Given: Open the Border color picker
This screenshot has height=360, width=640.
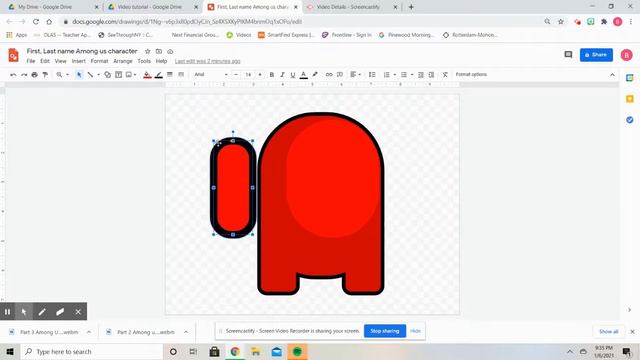Looking at the screenshot, I should click(x=159, y=75).
